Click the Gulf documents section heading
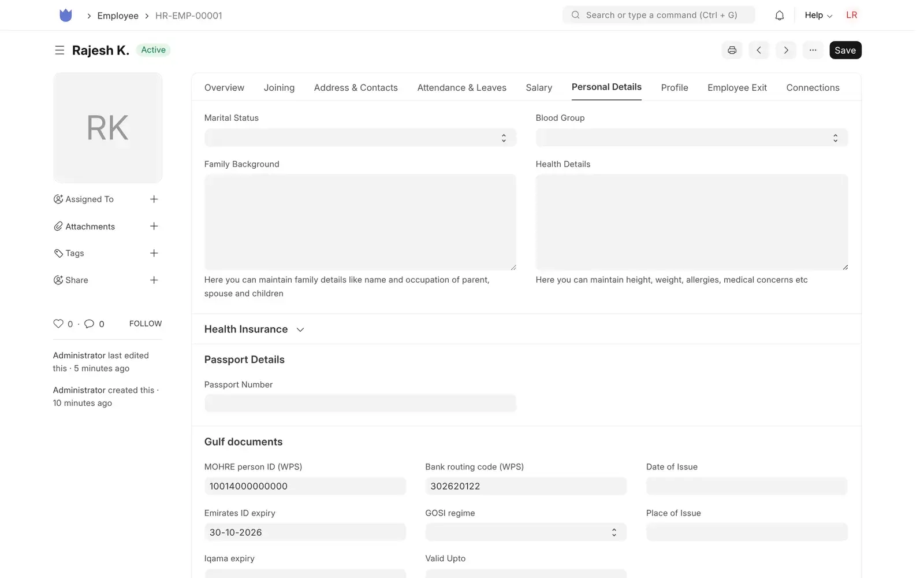 (243, 442)
